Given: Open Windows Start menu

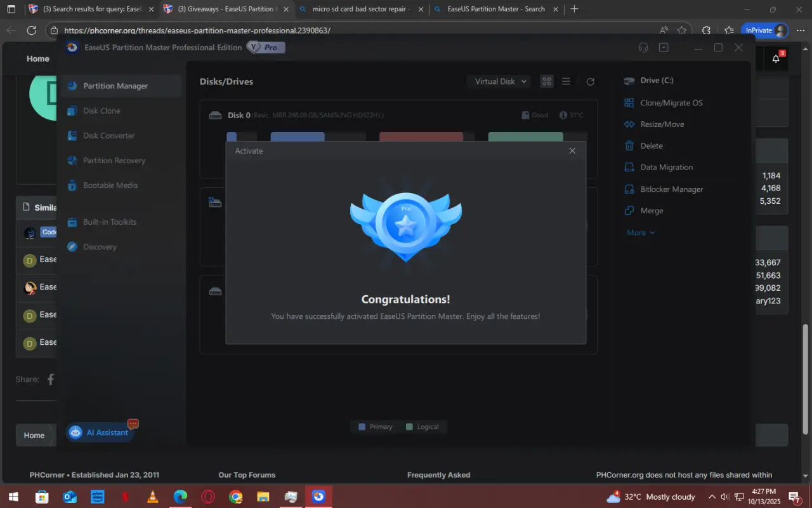Looking at the screenshot, I should (13, 497).
